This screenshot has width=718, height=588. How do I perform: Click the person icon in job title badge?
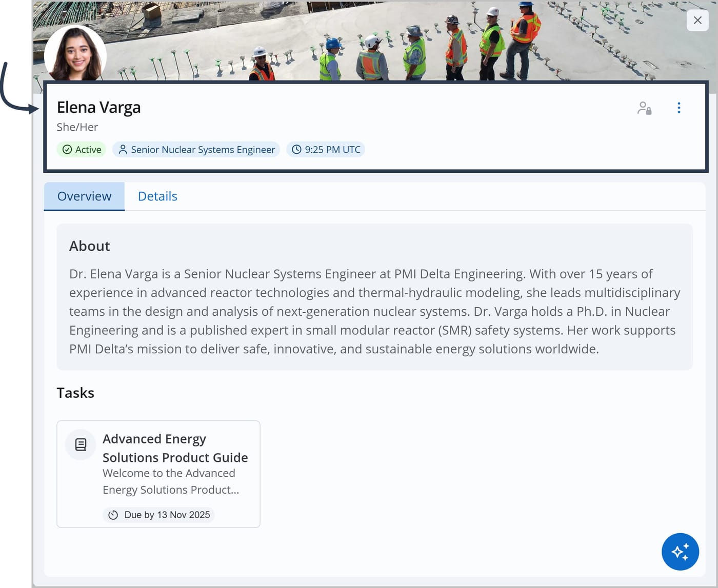(123, 150)
